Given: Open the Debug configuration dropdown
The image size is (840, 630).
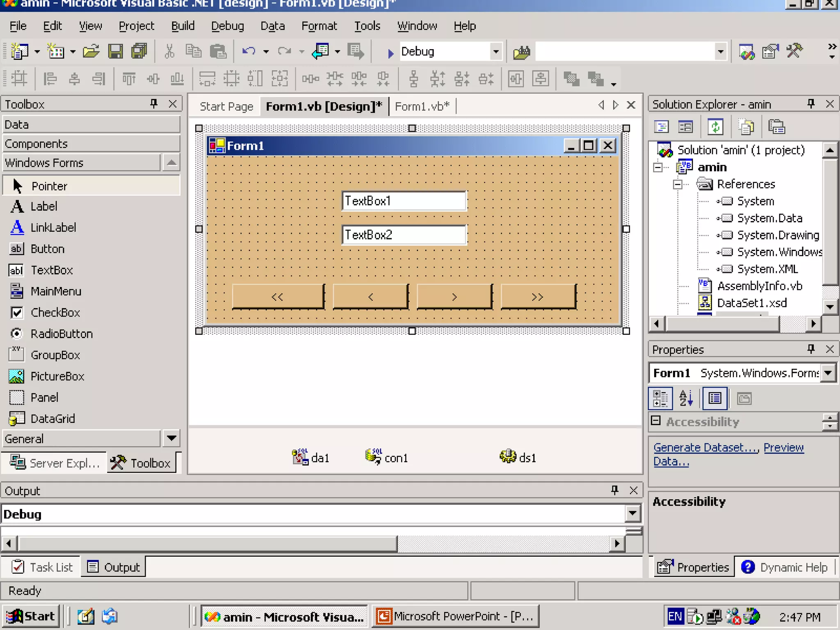Looking at the screenshot, I should (x=495, y=52).
